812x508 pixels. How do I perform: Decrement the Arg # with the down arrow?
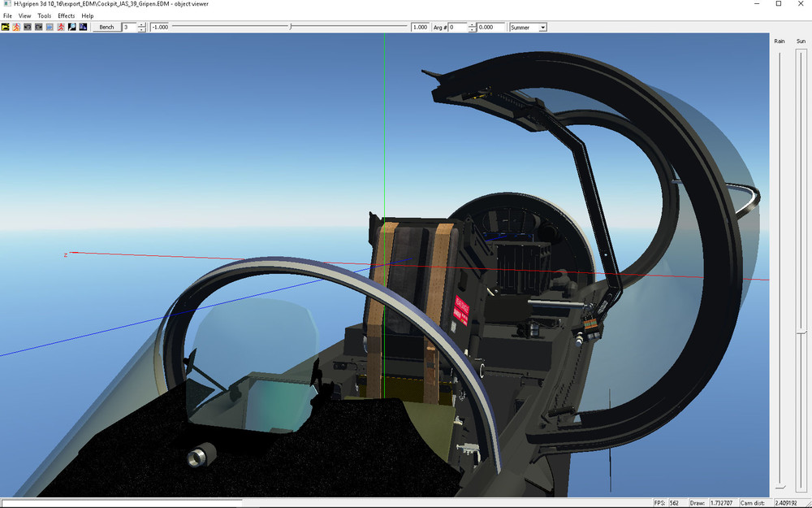coord(472,29)
